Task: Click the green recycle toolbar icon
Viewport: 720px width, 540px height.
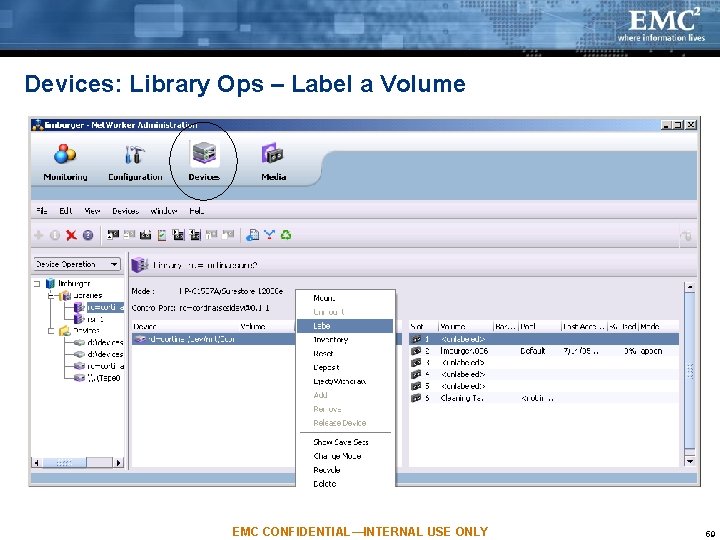Action: point(286,235)
